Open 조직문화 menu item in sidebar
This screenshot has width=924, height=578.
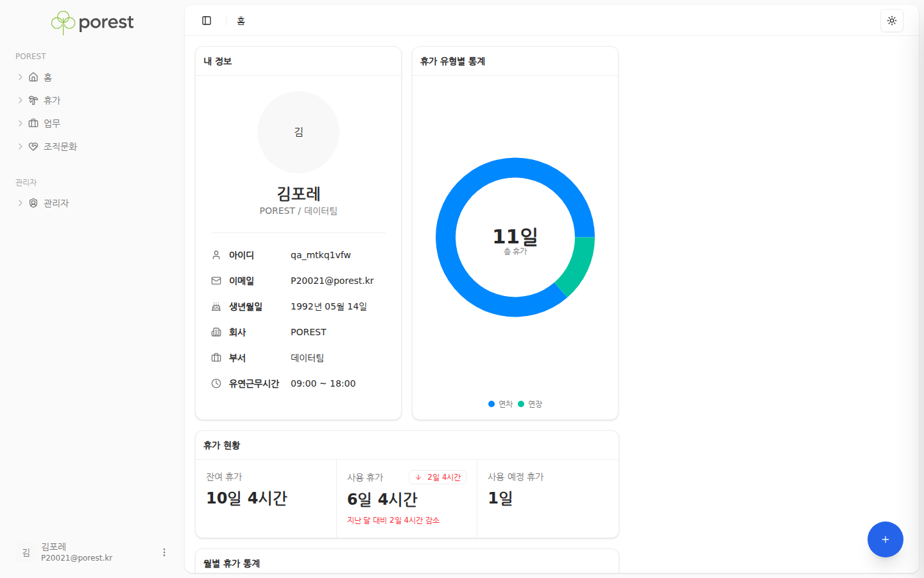pos(92,146)
